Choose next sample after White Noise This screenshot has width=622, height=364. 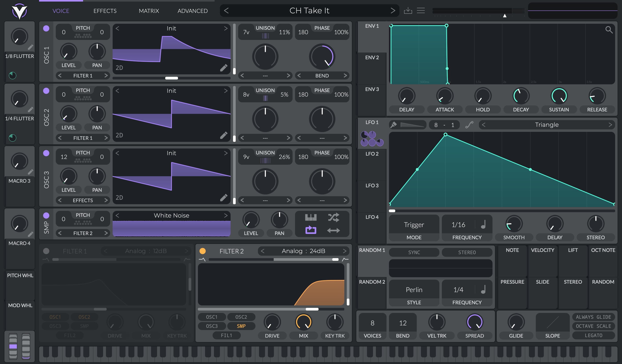226,216
